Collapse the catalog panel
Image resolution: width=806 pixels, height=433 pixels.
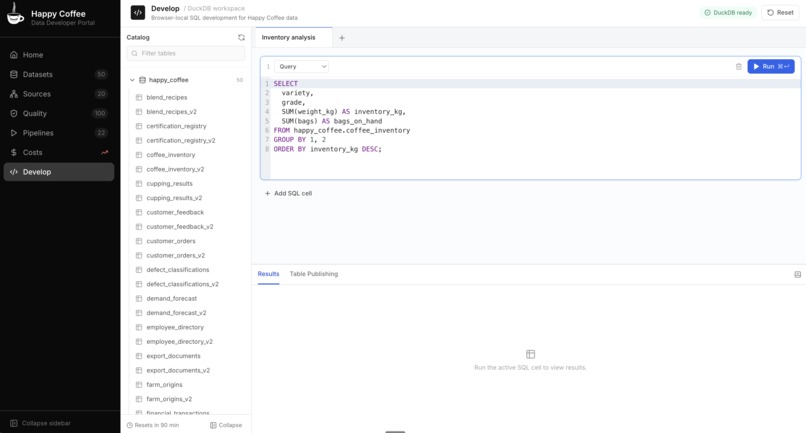(226, 425)
